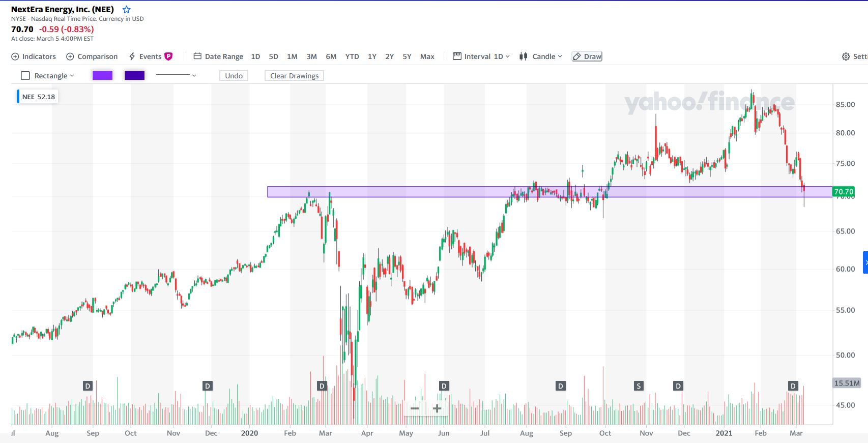Open Events lightning bolt icon
The image size is (868, 443).
tap(132, 56)
